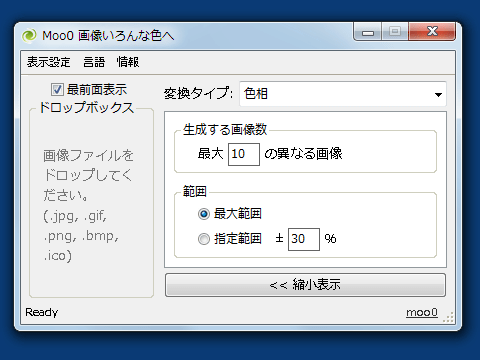The height and width of the screenshot is (360, 480).
Task: Click the ± percent field containing 30
Action: pyautogui.click(x=304, y=239)
